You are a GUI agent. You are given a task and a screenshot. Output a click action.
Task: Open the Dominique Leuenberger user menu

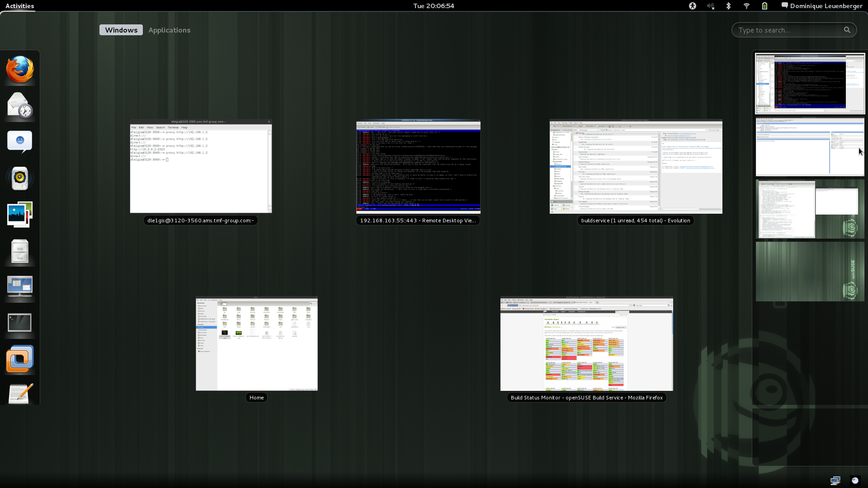coord(821,6)
